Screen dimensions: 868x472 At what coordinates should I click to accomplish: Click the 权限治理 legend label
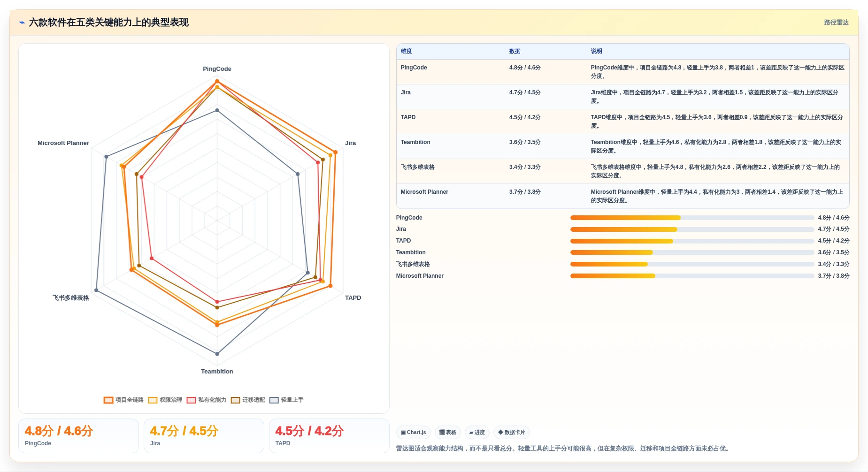[x=171, y=400]
